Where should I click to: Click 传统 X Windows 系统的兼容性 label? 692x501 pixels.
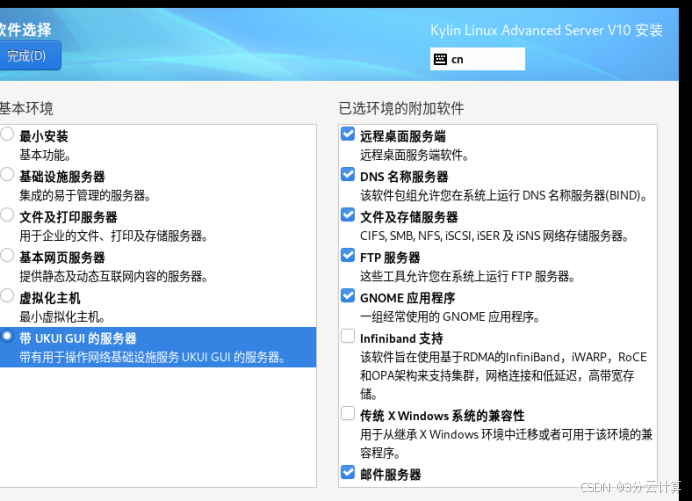pos(442,416)
